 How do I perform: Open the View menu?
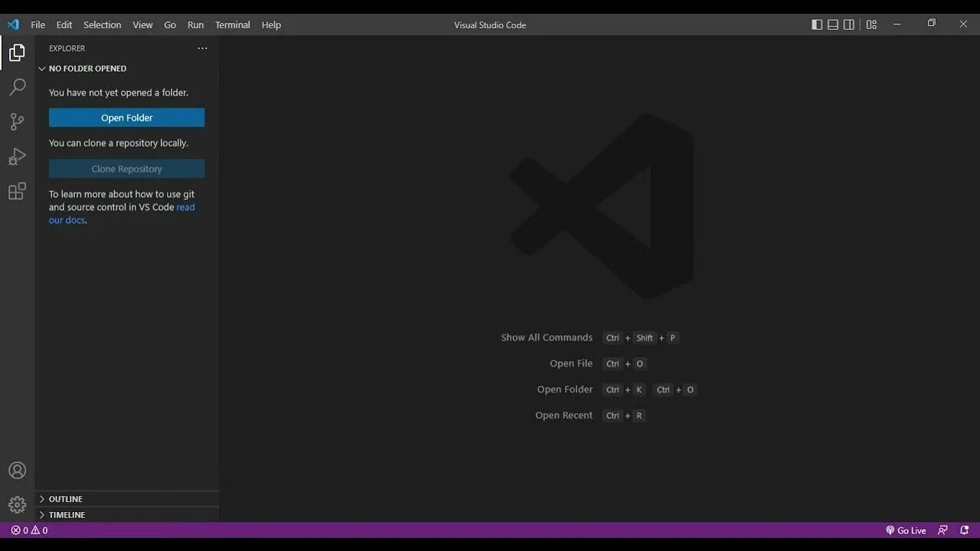tap(143, 24)
